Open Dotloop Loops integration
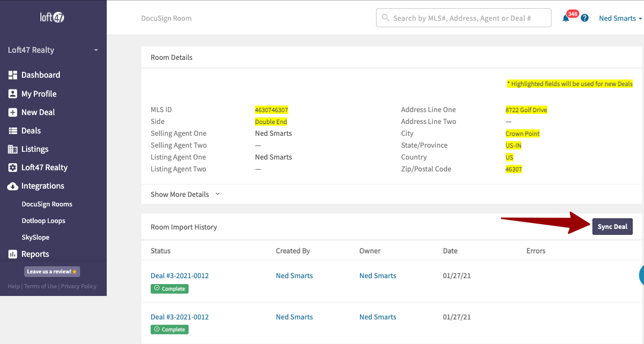Viewport: 644px width, 344px height. coord(43,221)
